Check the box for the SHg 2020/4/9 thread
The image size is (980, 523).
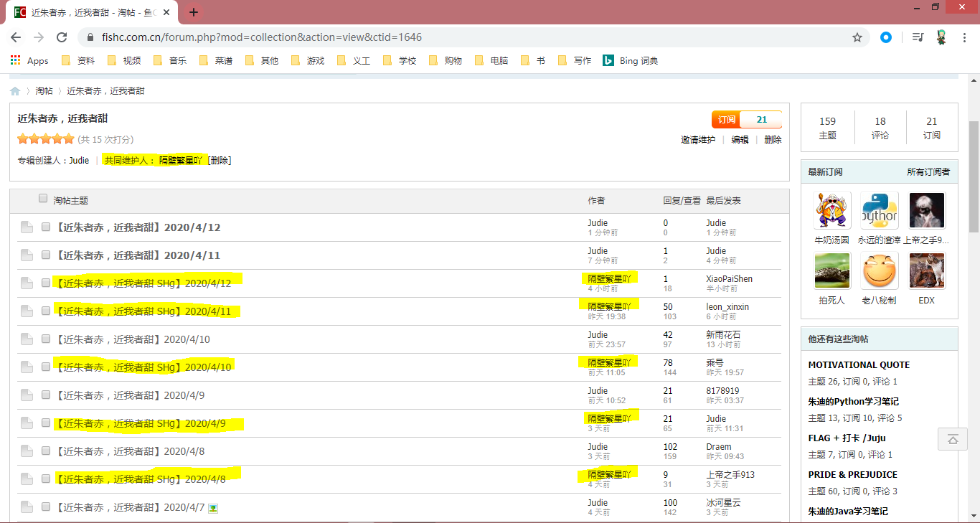46,423
